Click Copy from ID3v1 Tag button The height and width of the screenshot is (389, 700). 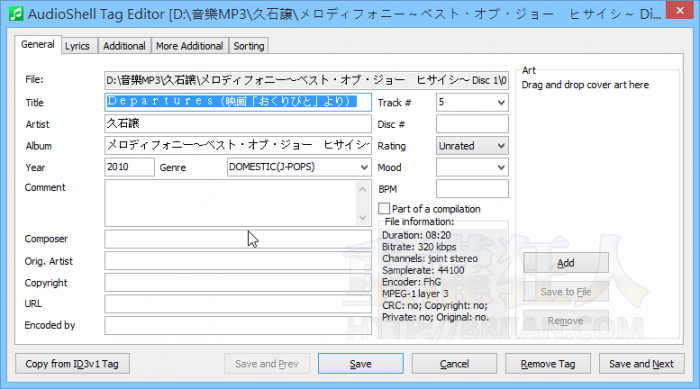pos(72,364)
